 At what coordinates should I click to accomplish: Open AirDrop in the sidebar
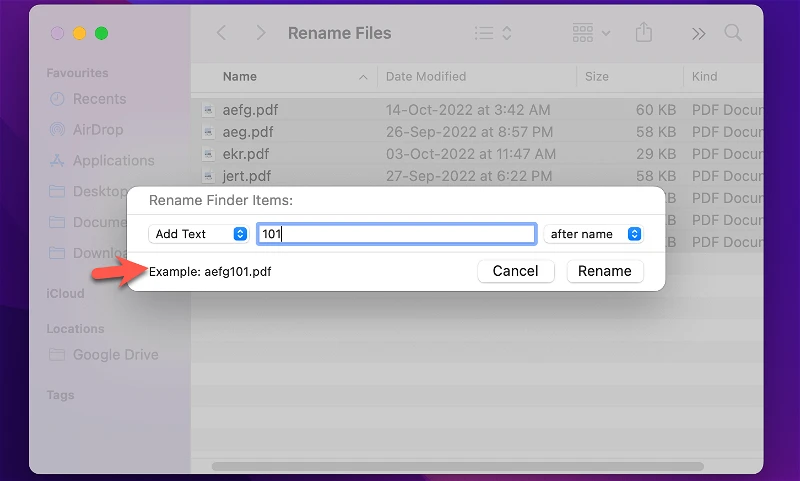point(98,130)
